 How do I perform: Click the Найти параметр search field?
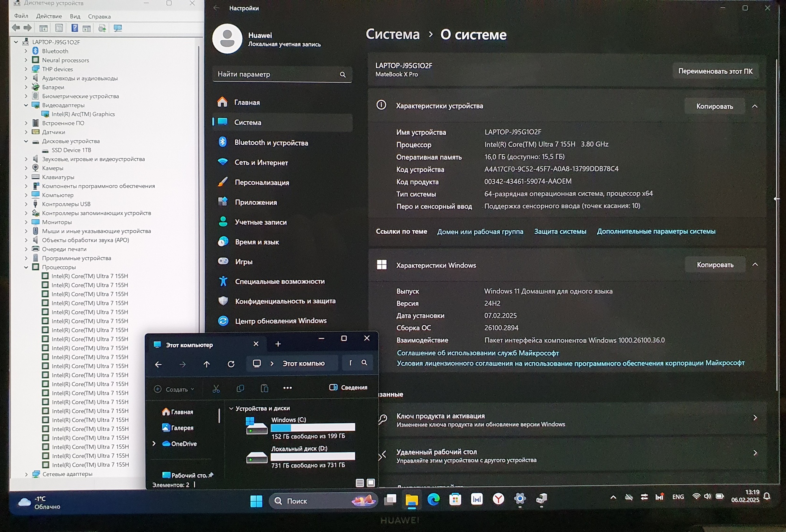coord(277,74)
